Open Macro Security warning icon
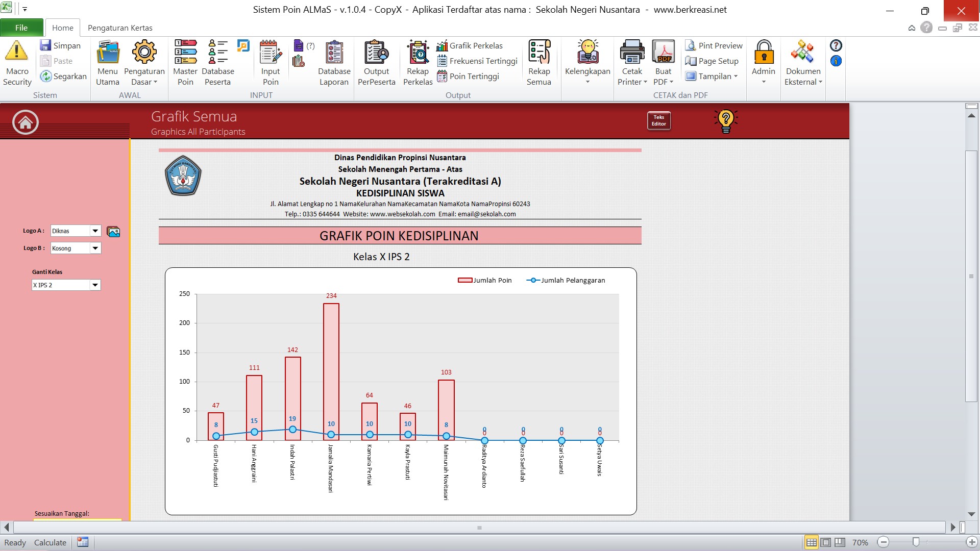980x551 pixels. [x=17, y=52]
